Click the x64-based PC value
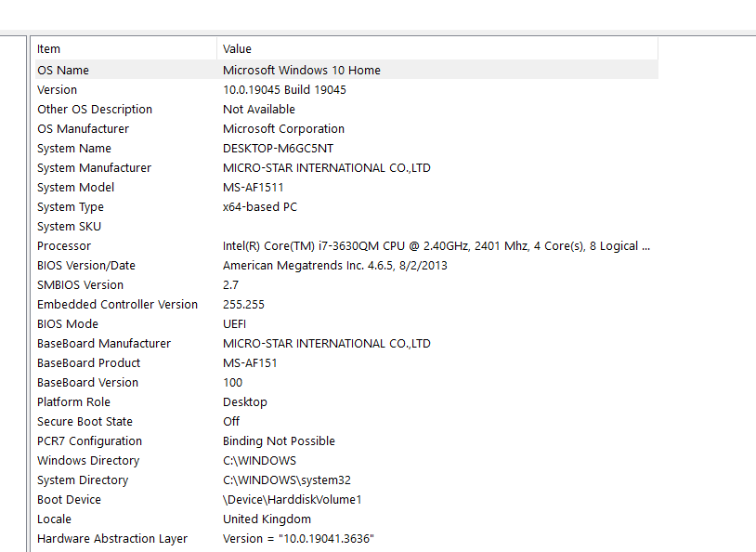The width and height of the screenshot is (756, 552). tap(260, 206)
